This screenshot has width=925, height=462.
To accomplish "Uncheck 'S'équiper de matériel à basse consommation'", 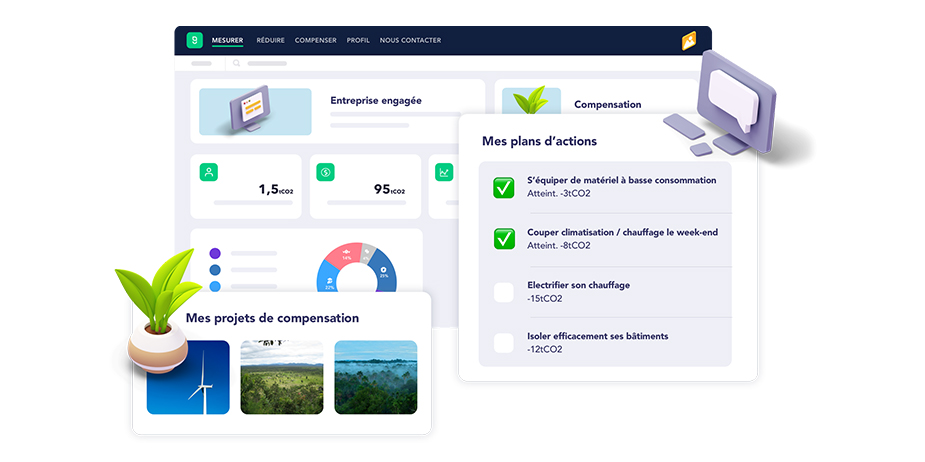I will [504, 187].
